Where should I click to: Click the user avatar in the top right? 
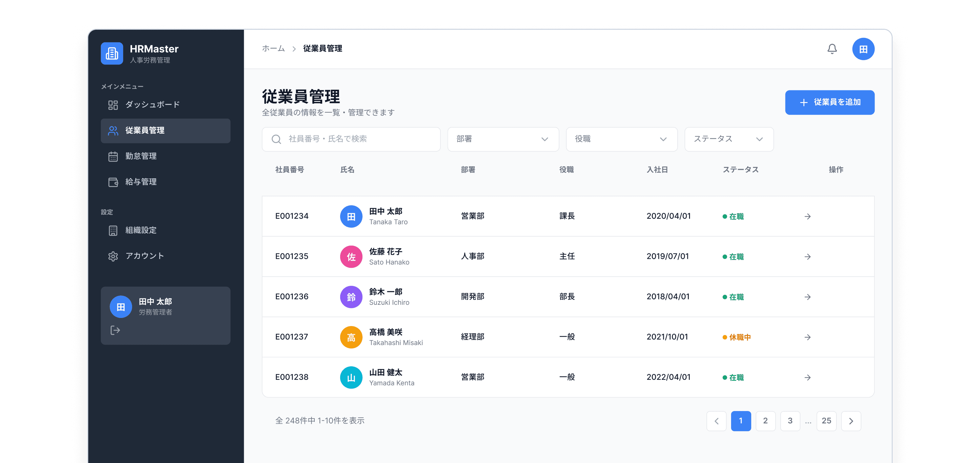[864, 49]
